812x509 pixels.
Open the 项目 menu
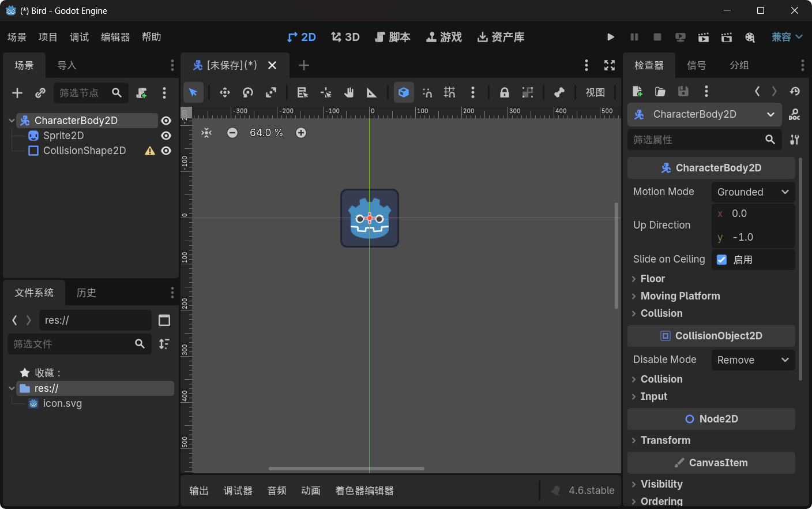tap(48, 37)
